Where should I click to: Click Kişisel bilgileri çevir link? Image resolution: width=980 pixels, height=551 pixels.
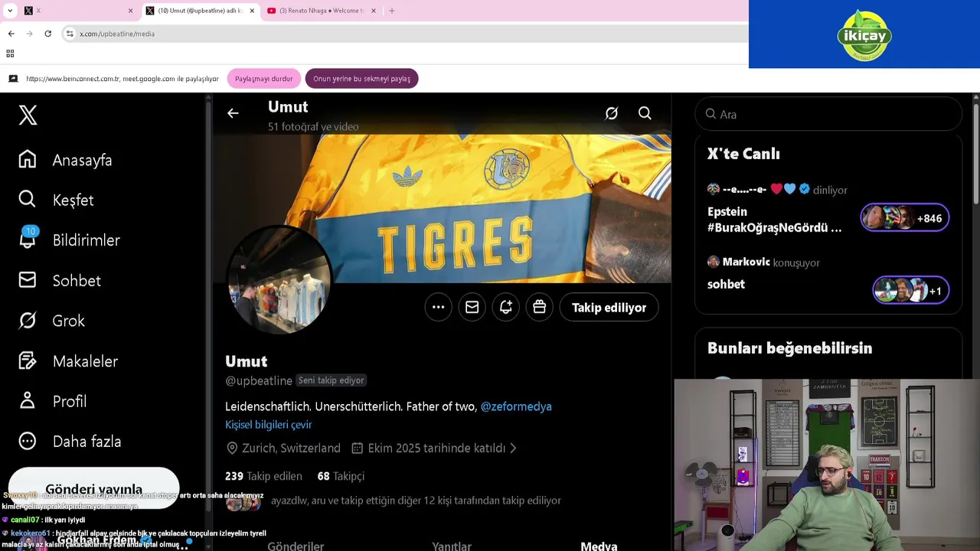[268, 425]
